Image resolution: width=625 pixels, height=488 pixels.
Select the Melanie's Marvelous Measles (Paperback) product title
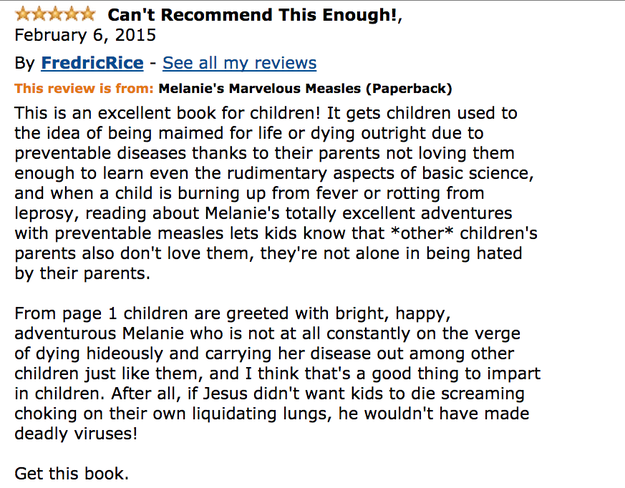305,89
